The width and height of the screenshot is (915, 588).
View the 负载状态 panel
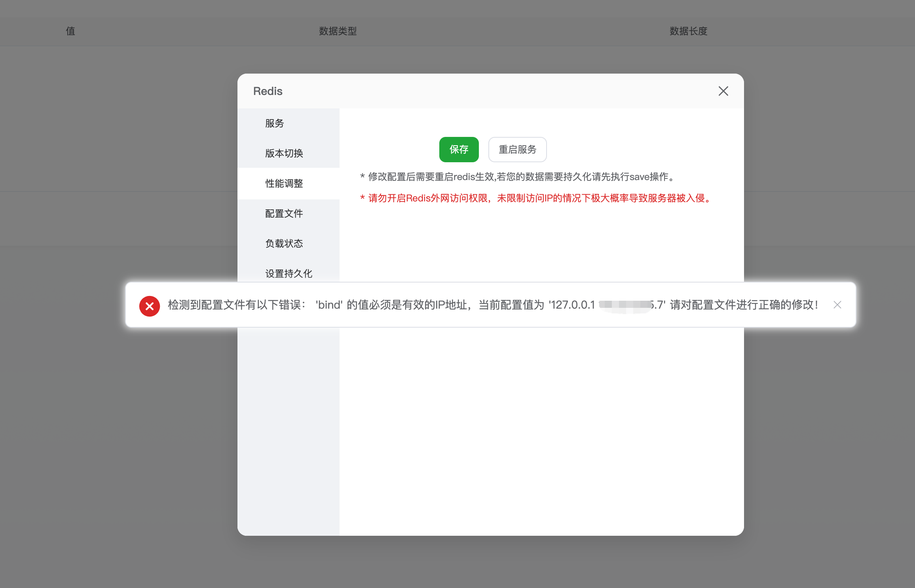(x=283, y=243)
